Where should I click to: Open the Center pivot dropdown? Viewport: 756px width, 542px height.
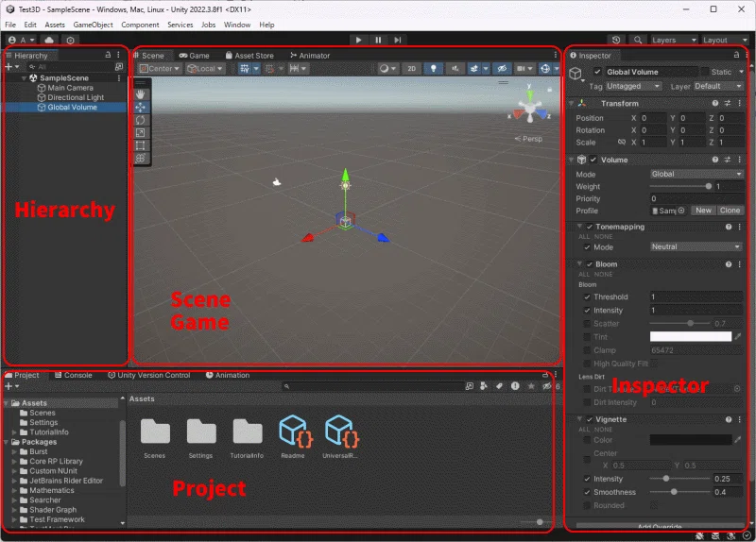(160, 68)
